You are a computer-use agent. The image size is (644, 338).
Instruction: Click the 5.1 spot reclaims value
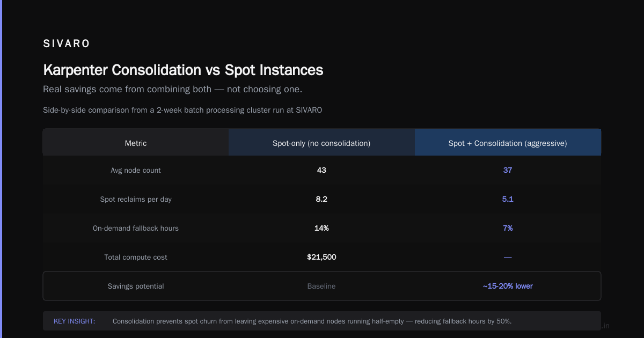508,199
